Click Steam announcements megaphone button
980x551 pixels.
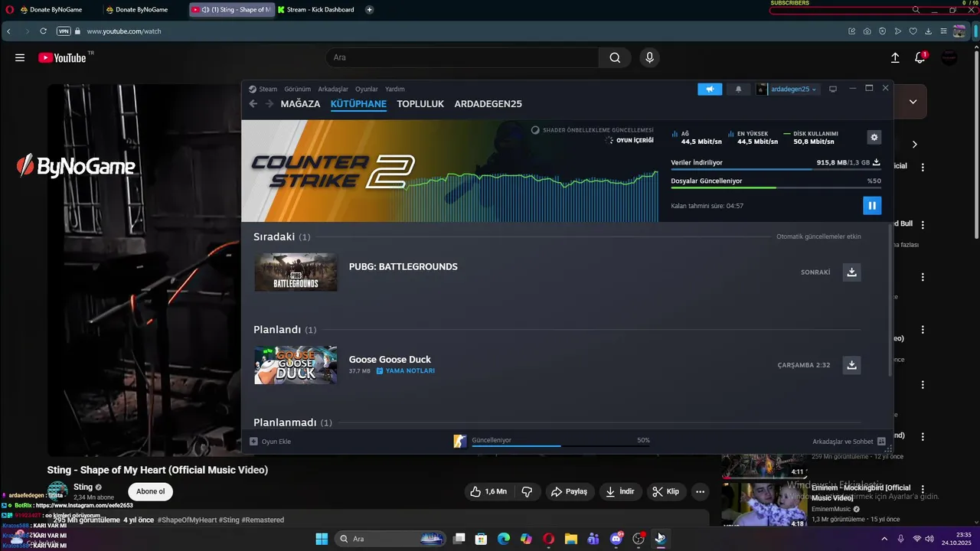(x=710, y=89)
